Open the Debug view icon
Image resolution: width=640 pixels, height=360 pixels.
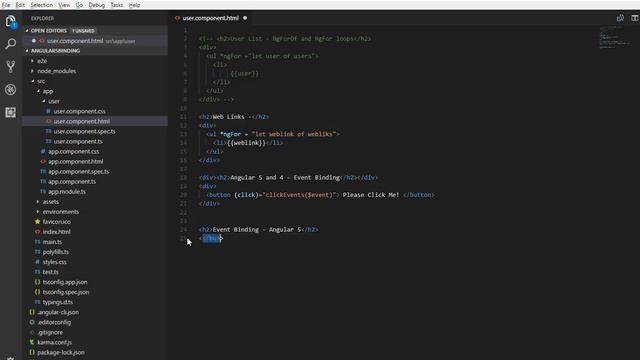pyautogui.click(x=11, y=89)
